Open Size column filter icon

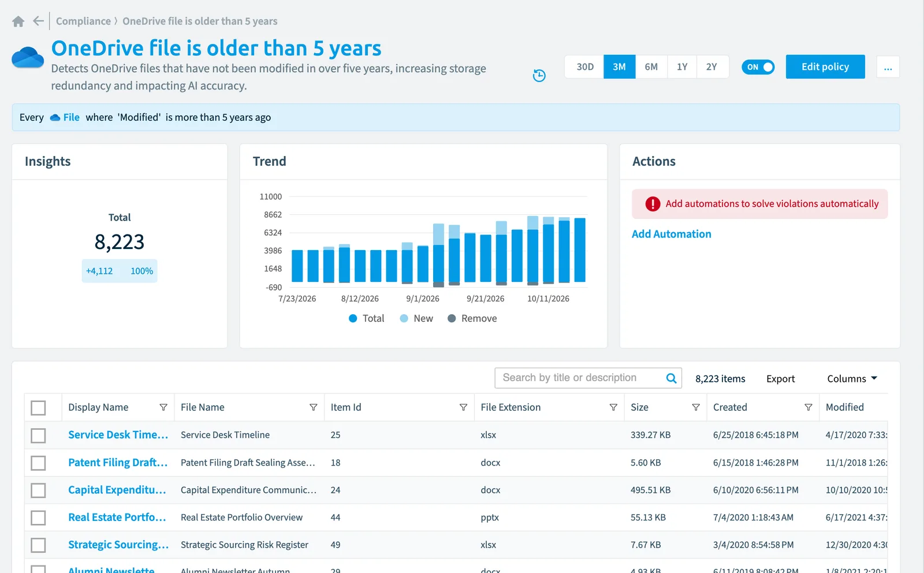(696, 407)
